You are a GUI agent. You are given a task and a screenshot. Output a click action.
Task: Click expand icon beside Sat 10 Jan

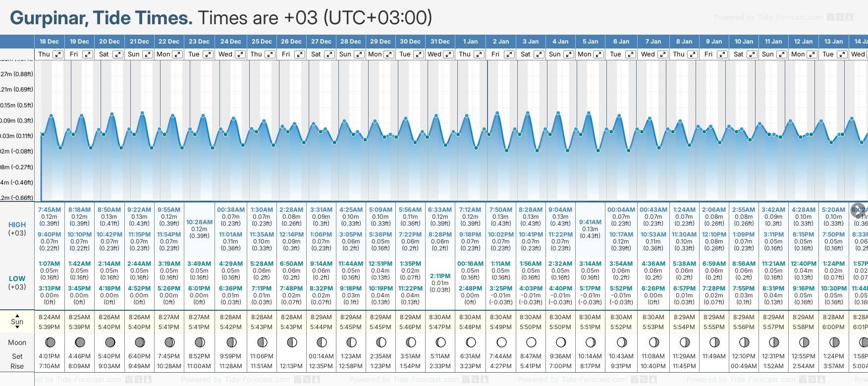click(752, 54)
